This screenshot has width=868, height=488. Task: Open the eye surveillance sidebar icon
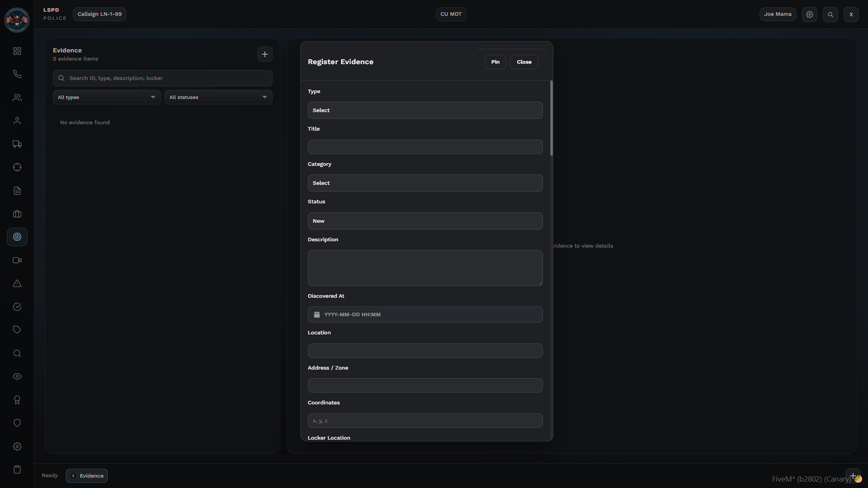[x=17, y=376]
